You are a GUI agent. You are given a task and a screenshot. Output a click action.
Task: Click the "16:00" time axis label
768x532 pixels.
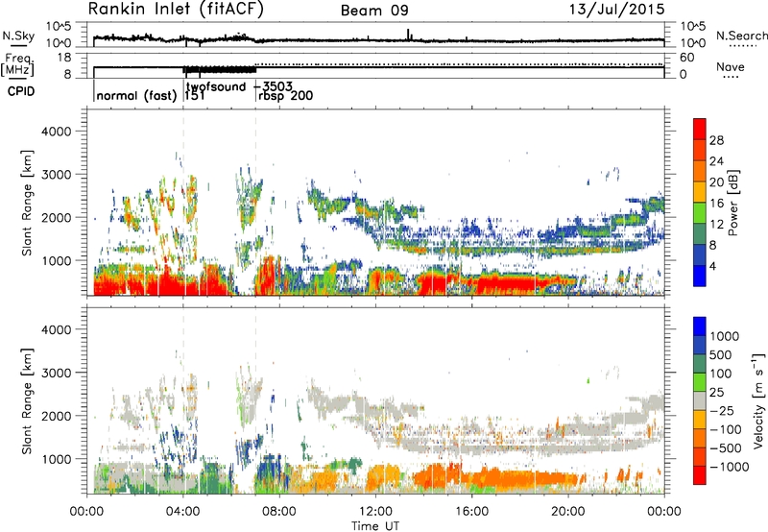[471, 512]
